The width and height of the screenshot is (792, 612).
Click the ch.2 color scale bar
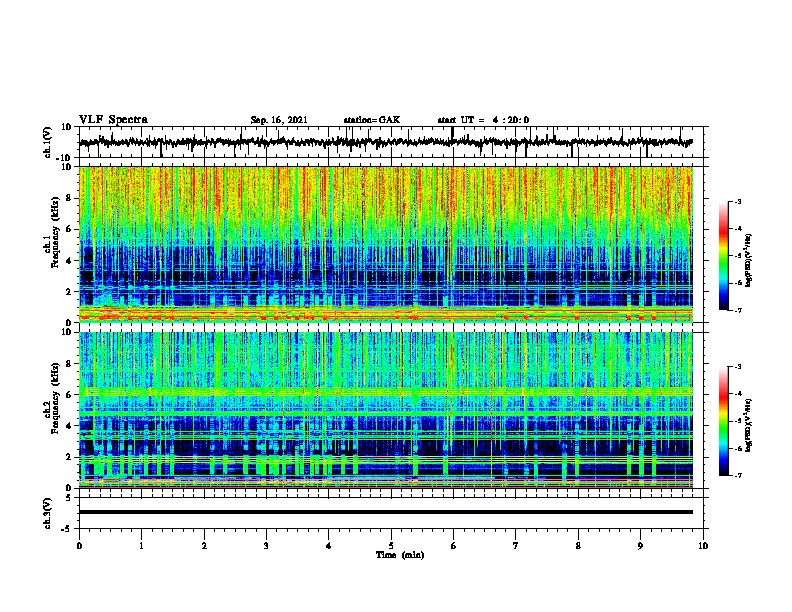pos(724,421)
